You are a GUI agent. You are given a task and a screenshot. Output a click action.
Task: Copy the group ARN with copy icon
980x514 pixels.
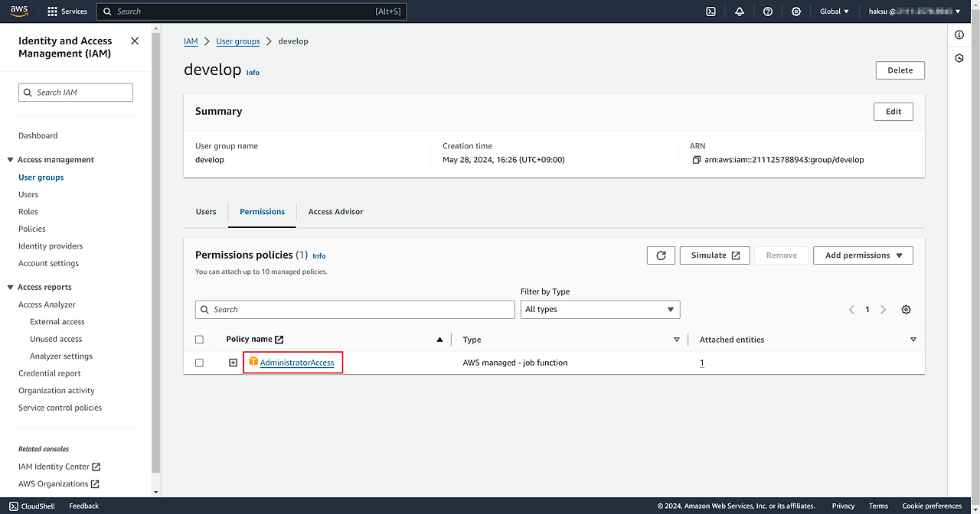pos(696,160)
